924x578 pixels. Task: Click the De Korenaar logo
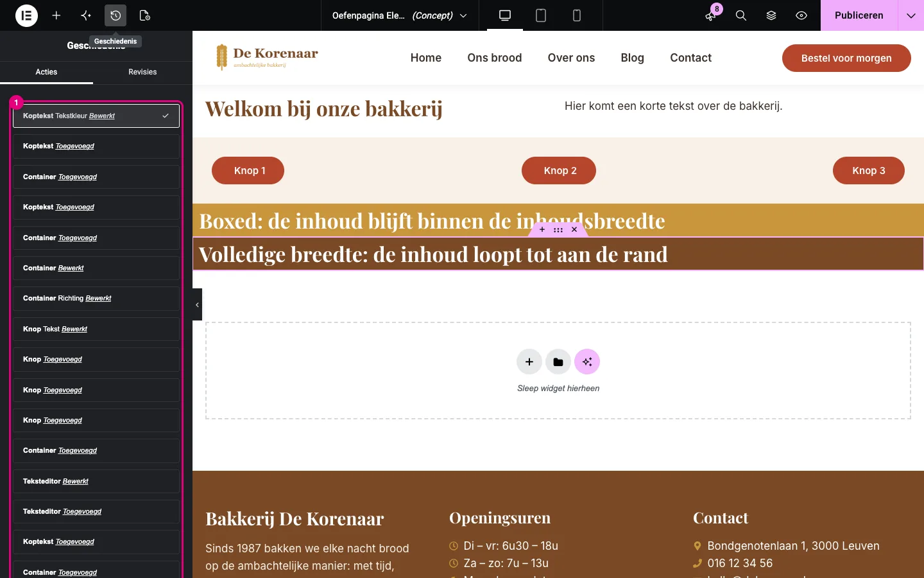pyautogui.click(x=267, y=57)
